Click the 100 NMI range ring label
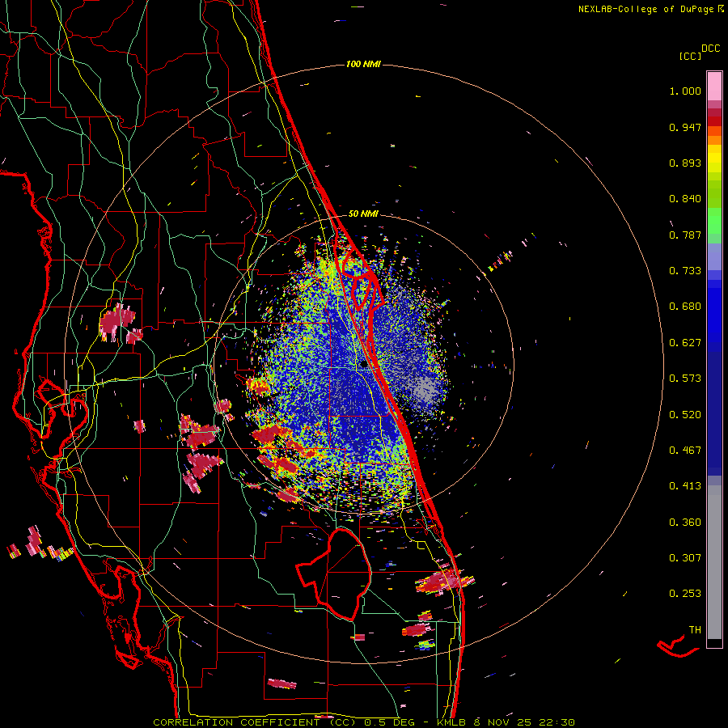728x728 pixels. [x=363, y=64]
